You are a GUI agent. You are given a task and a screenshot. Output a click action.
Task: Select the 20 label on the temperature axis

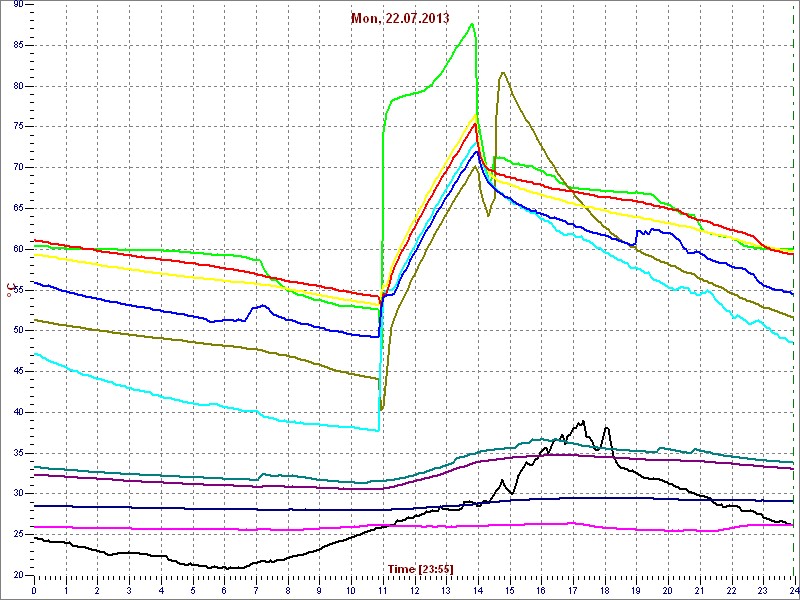click(18, 576)
